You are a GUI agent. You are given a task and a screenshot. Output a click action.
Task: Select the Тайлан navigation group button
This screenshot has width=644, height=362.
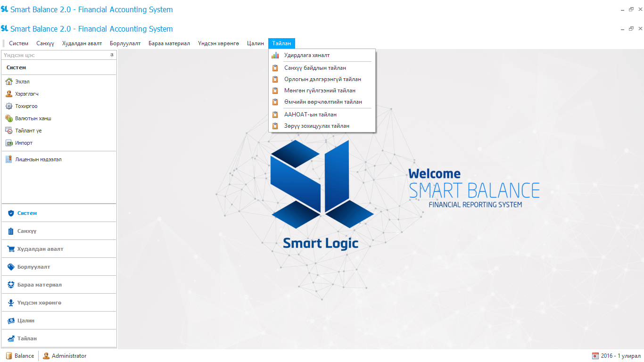click(59, 338)
